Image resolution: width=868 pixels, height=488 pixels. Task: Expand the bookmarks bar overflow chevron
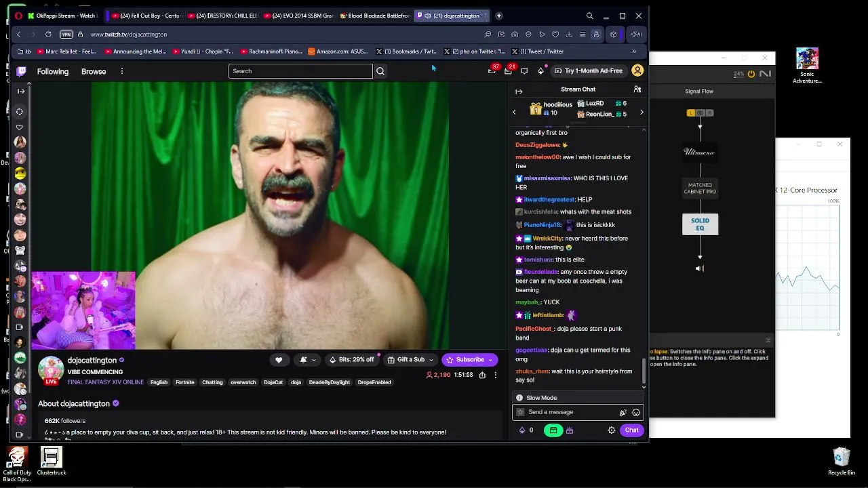click(x=634, y=52)
